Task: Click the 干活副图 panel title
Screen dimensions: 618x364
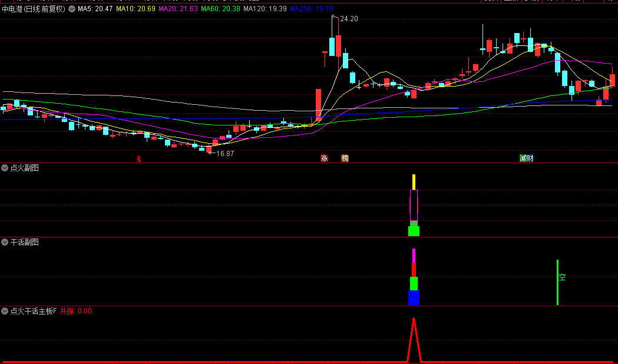Action: pos(24,242)
